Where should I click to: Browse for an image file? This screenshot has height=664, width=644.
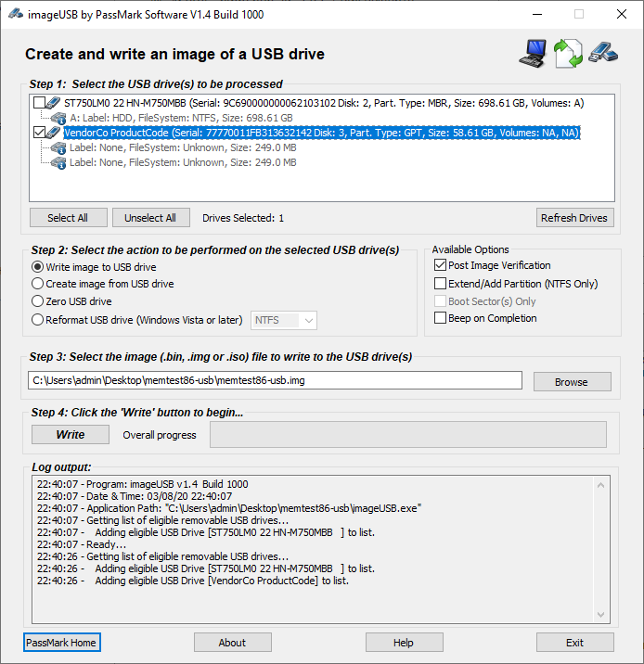(572, 381)
